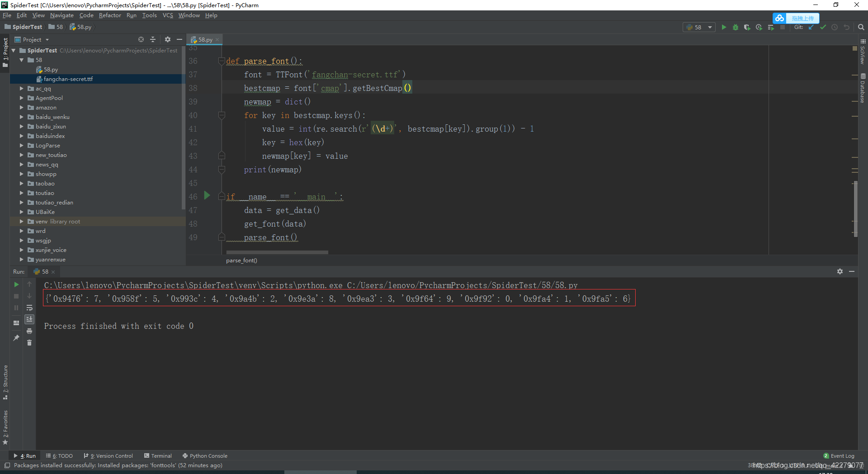Toggle soft-wrap in Run console

coord(29,308)
